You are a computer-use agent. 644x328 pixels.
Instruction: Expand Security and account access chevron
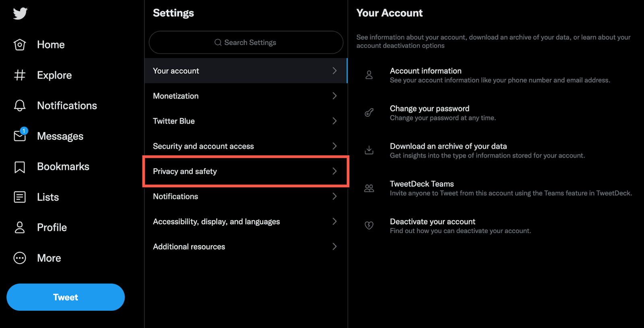[x=334, y=146]
